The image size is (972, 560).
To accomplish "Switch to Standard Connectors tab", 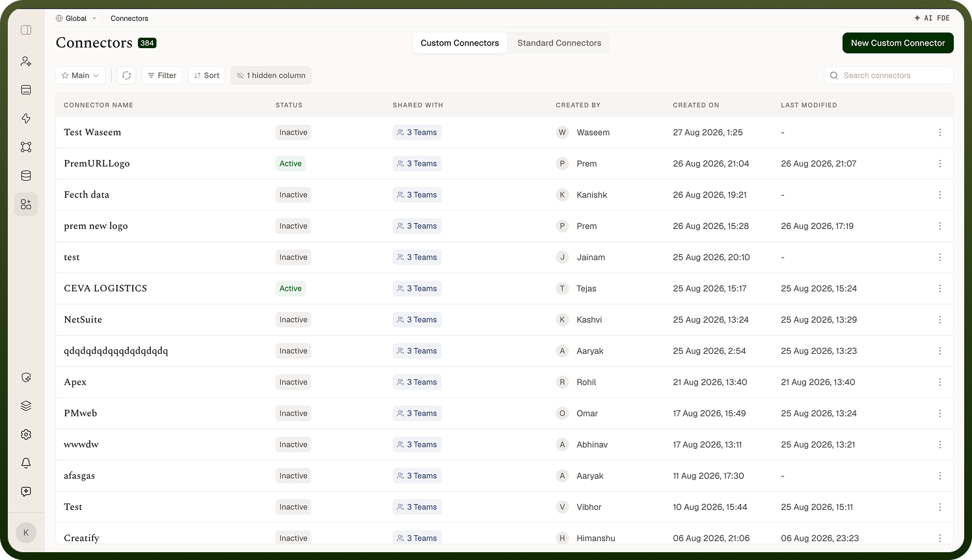I will point(559,43).
